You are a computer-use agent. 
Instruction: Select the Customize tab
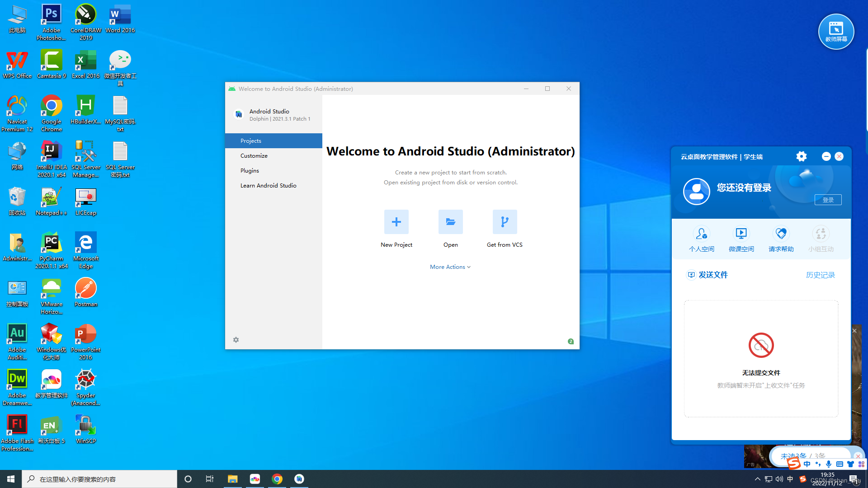click(x=254, y=156)
